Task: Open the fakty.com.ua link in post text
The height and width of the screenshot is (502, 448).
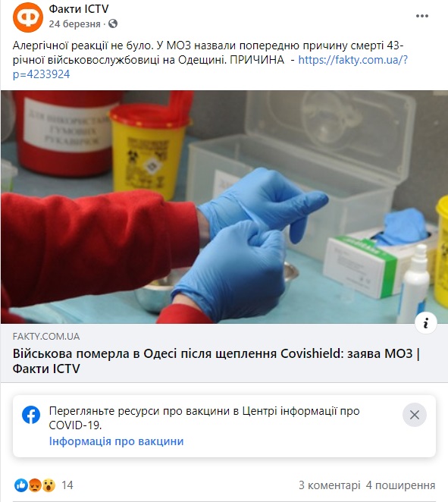Action: pyautogui.click(x=210, y=67)
